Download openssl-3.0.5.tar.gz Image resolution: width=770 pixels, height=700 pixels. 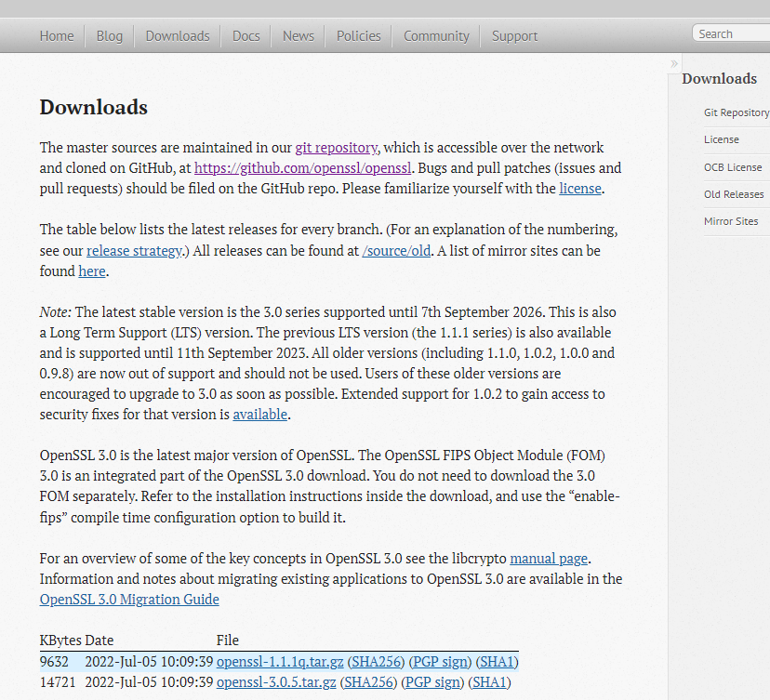click(276, 682)
